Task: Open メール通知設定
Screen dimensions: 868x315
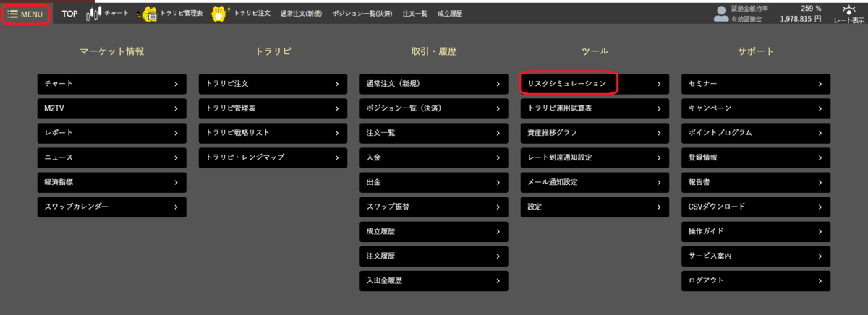Action: 595,182
